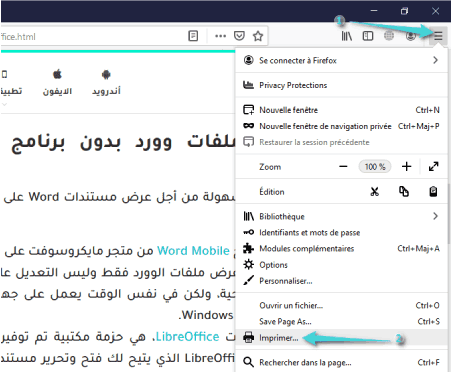
Task: Open the Firefox hamburger menu button
Action: click(x=438, y=36)
